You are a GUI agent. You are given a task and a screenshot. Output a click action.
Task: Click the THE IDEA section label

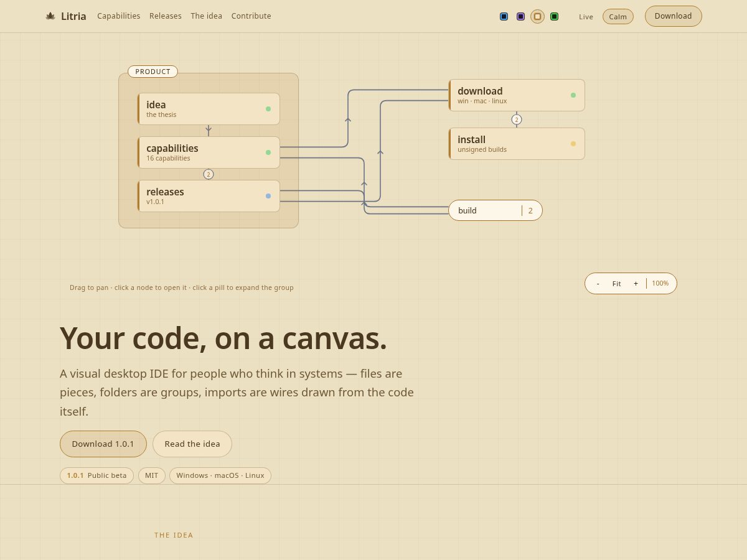[x=174, y=535]
